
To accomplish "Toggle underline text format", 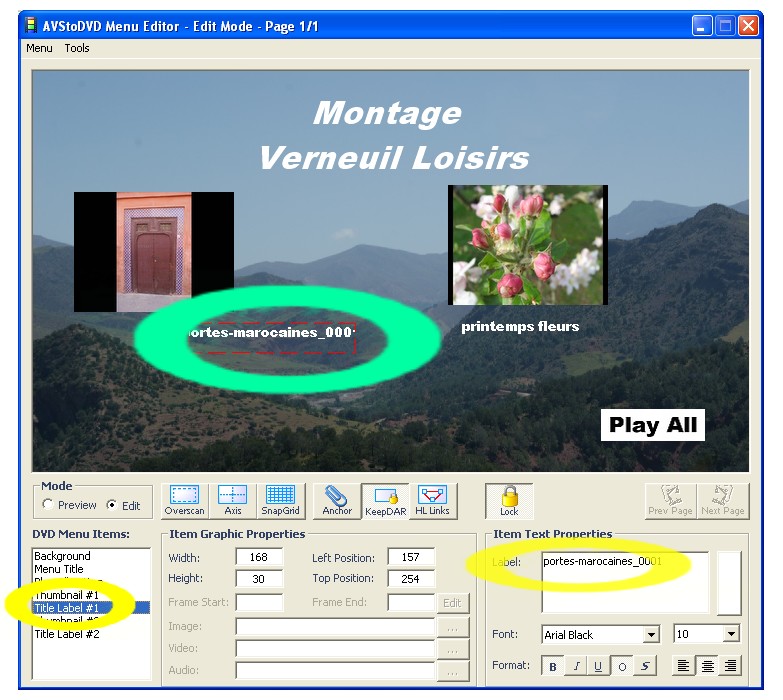I will [599, 666].
